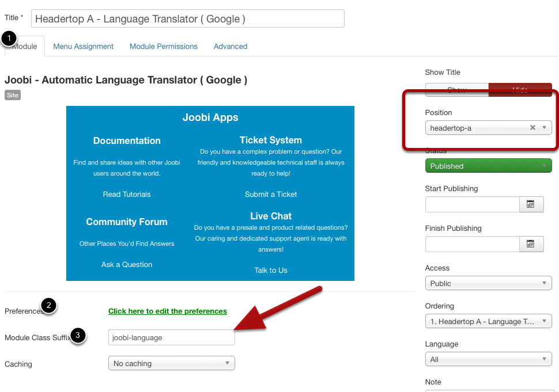Expand the Access dropdown set to Public

pos(489,283)
